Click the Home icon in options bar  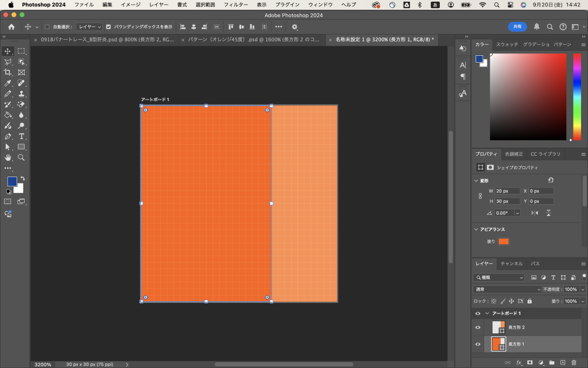tap(11, 26)
